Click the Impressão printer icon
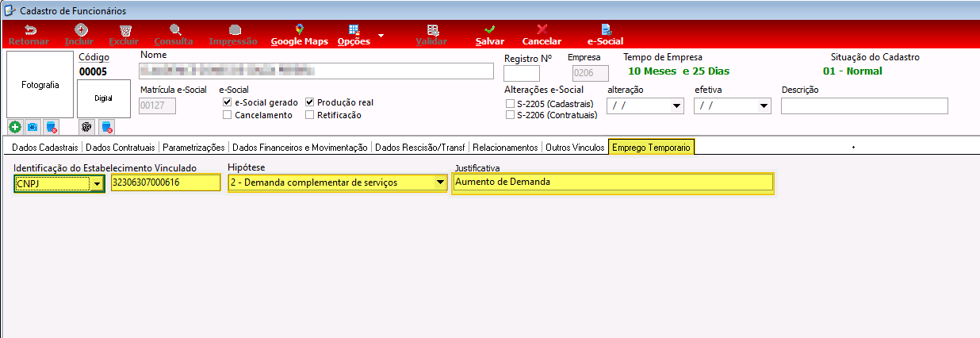This screenshot has height=338, width=980. [x=233, y=29]
